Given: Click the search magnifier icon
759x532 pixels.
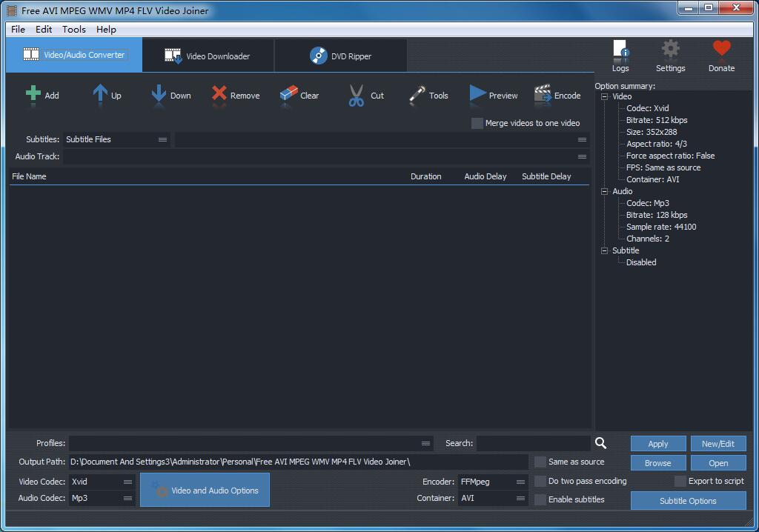Looking at the screenshot, I should 600,443.
